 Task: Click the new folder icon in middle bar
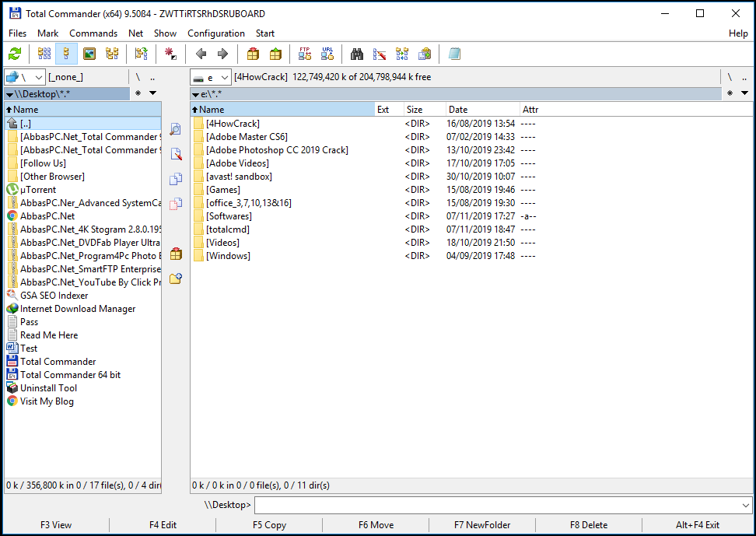176,279
